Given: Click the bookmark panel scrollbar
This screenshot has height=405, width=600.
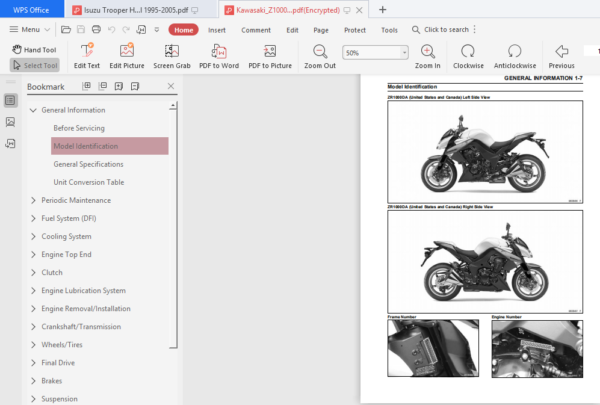Looking at the screenshot, I should point(173,226).
